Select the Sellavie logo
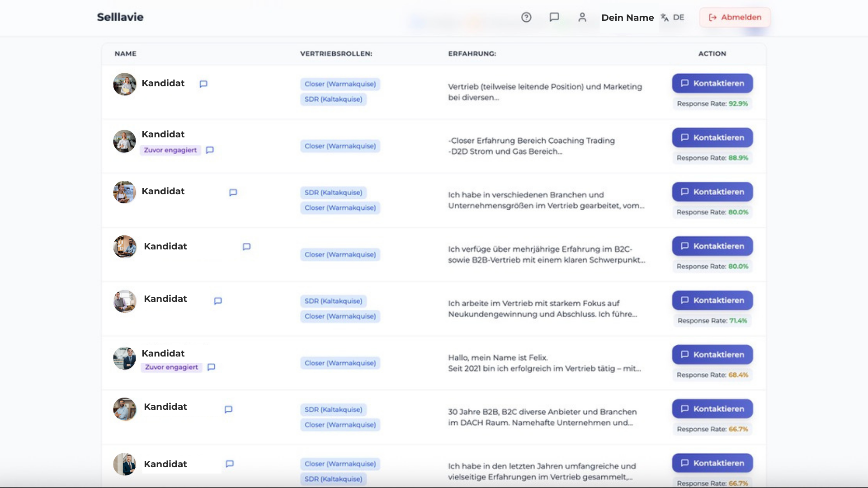868x488 pixels. 120,17
